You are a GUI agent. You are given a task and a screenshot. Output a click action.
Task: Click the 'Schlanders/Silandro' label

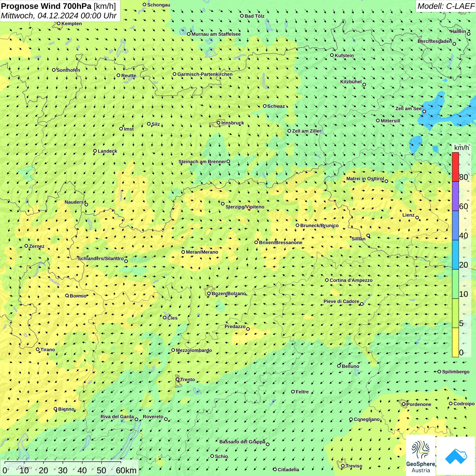pos(101,258)
